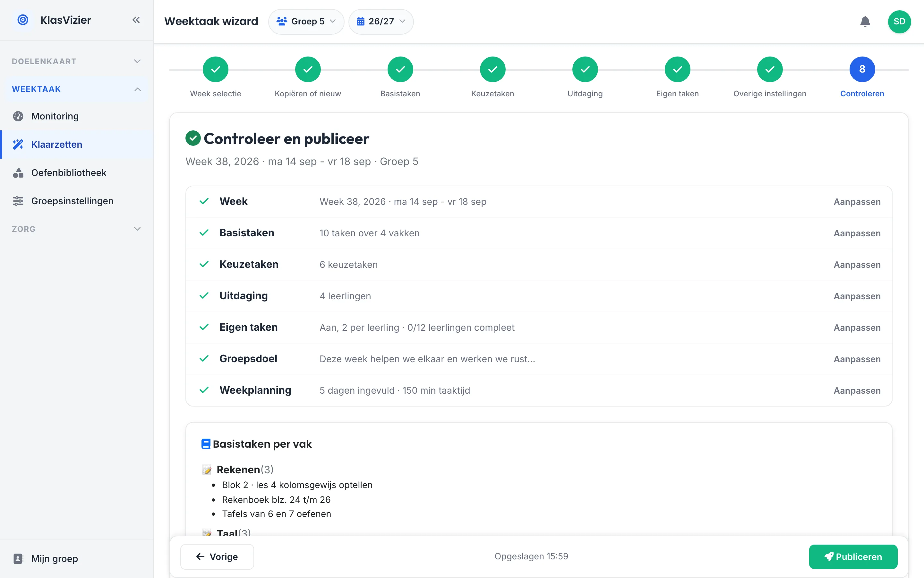
Task: Click the Groepsinstellingen sliders icon
Action: tap(18, 201)
